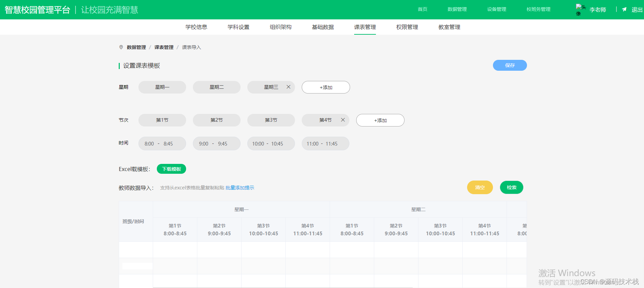Select the 第3节 pill
Screen dimensions: 644x288
pos(271,120)
